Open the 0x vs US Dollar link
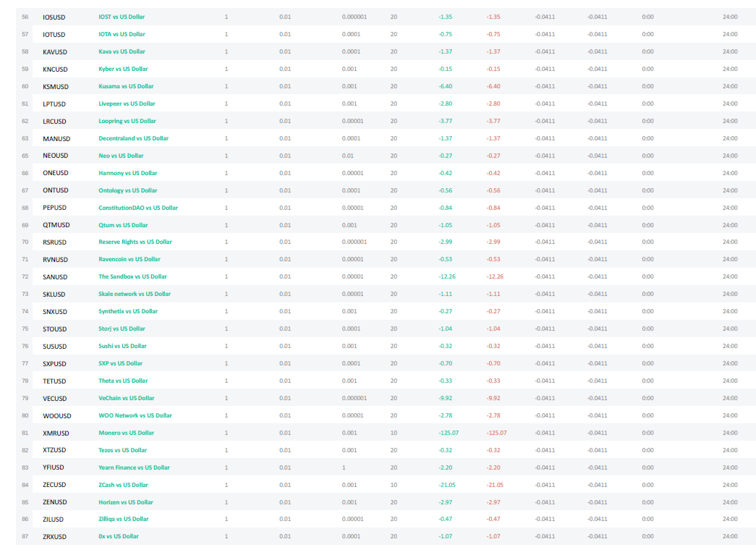This screenshot has height=560, width=756. coord(119,537)
